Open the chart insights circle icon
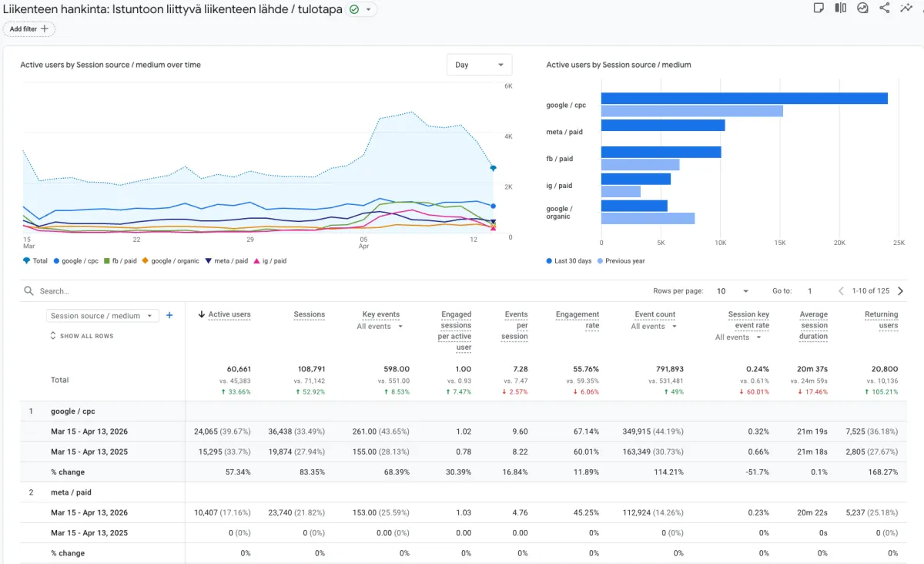This screenshot has height=564, width=924. [x=862, y=8]
